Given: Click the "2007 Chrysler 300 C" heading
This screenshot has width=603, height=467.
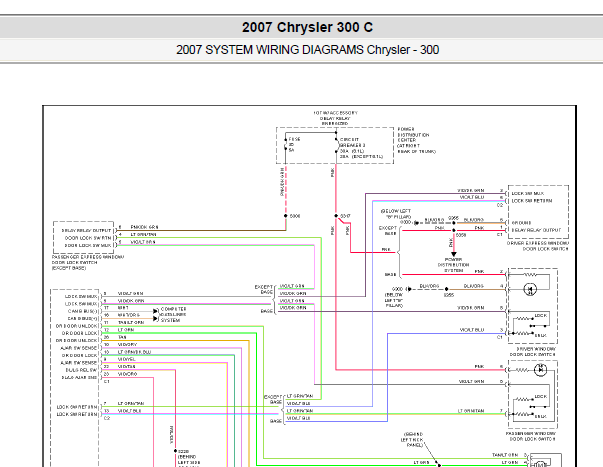Looking at the screenshot, I should coord(307,27).
